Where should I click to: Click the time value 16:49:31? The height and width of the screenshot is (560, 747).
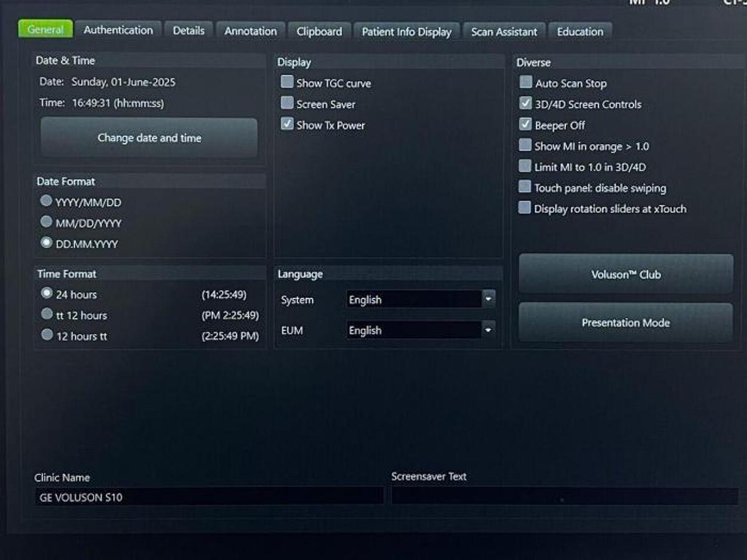click(x=92, y=103)
